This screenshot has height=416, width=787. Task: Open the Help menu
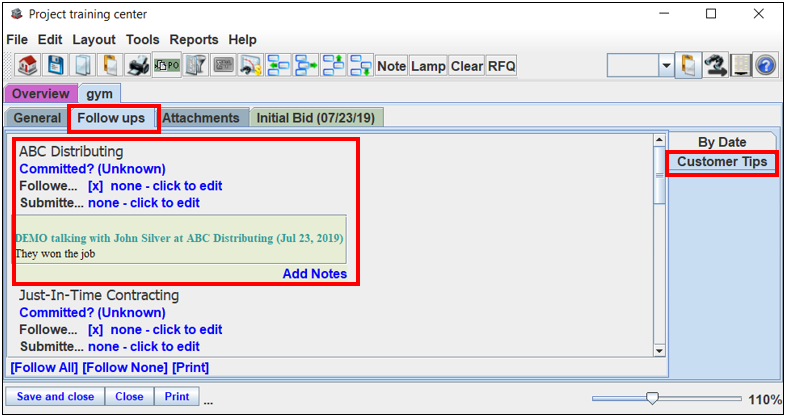pyautogui.click(x=242, y=40)
